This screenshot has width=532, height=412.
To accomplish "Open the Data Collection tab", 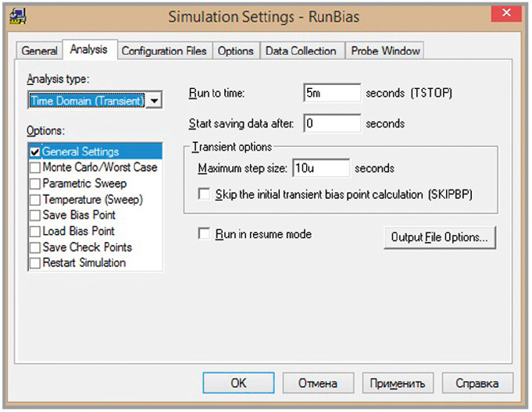I will [301, 51].
